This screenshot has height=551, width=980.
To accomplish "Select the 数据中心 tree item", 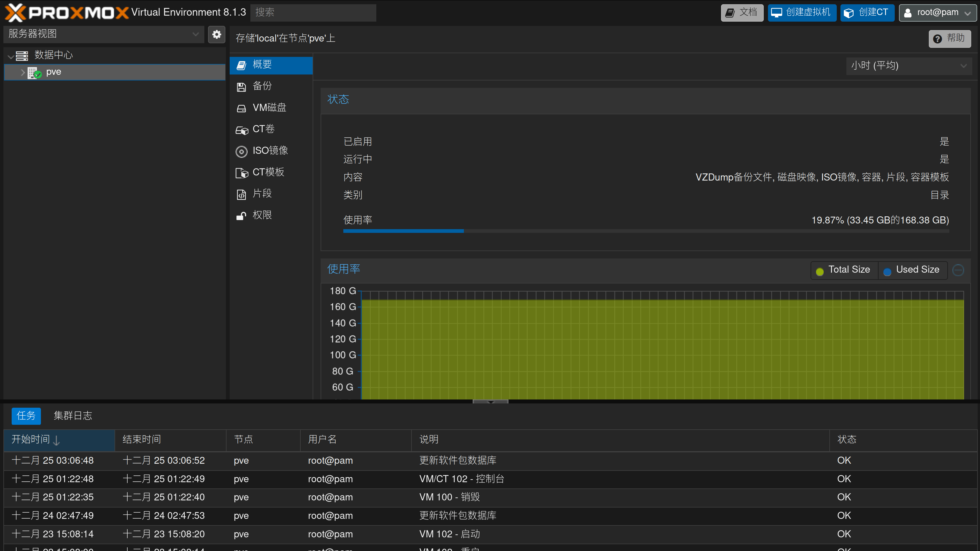I will point(115,56).
